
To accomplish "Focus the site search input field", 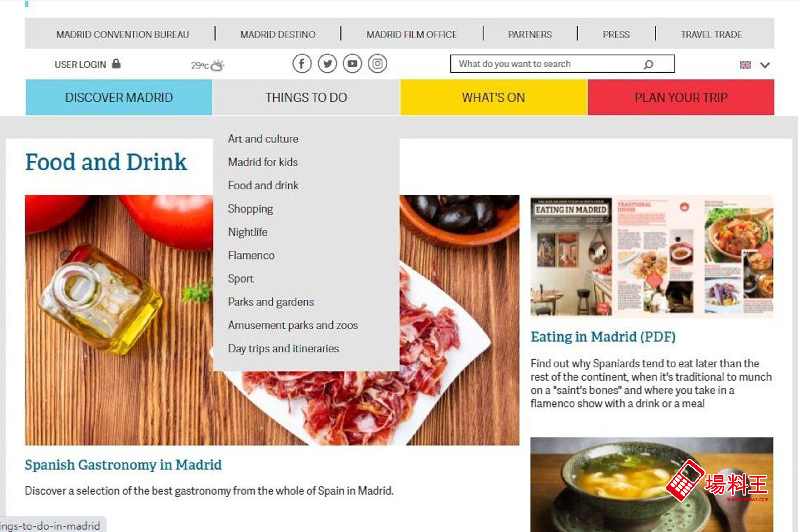I will (562, 64).
